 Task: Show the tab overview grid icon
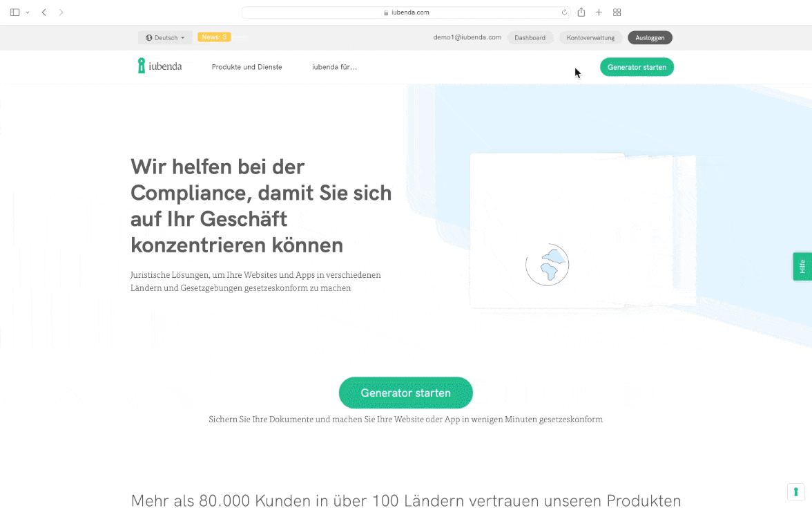point(617,12)
